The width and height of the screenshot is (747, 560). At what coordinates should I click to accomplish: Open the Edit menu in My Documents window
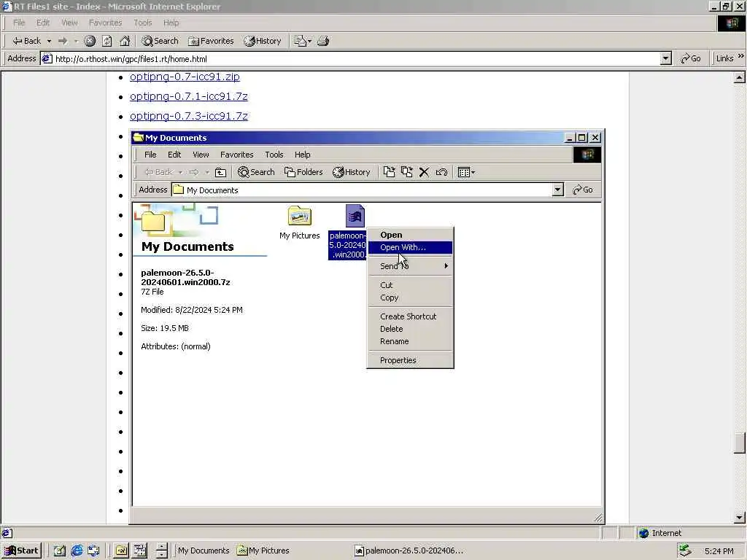click(174, 155)
